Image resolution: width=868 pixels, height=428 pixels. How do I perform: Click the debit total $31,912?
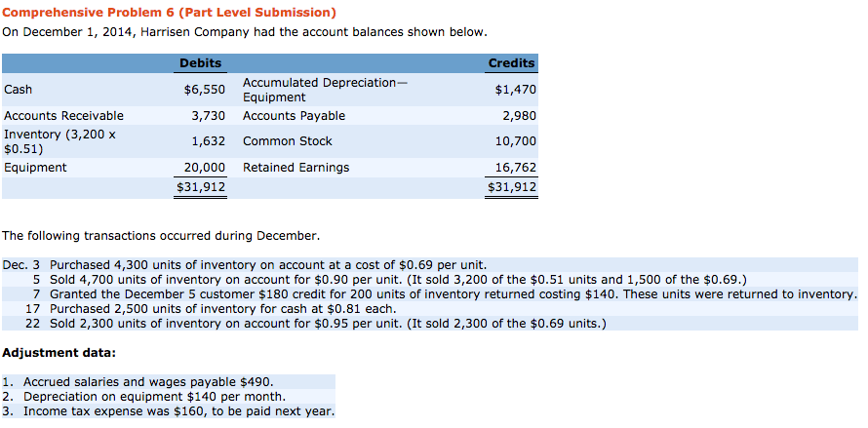tap(201, 187)
